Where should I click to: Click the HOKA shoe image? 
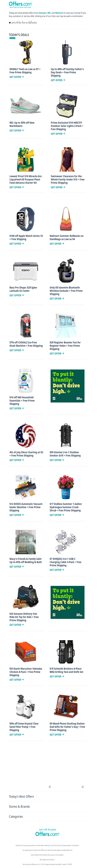click(x=25, y=106)
